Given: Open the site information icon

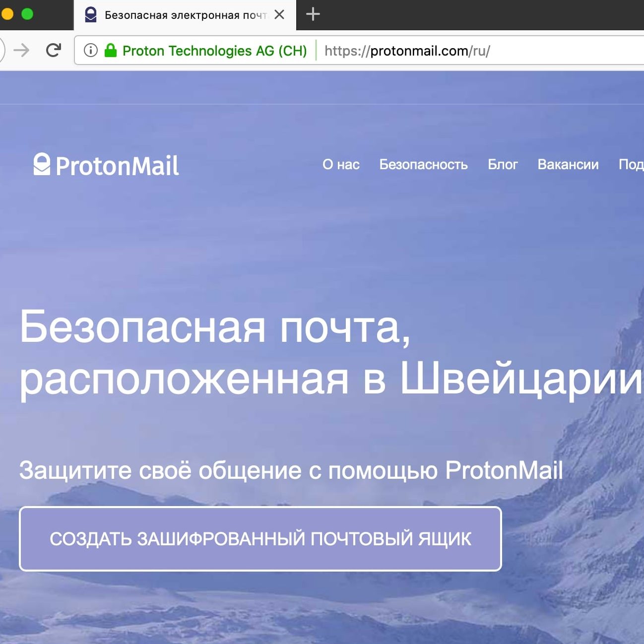Looking at the screenshot, I should point(91,51).
